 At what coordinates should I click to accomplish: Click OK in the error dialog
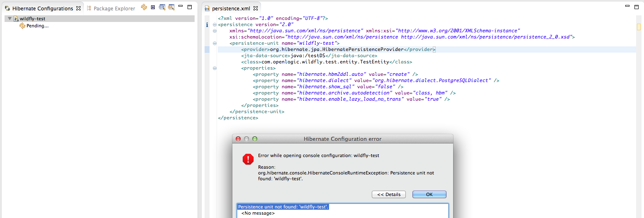429,194
